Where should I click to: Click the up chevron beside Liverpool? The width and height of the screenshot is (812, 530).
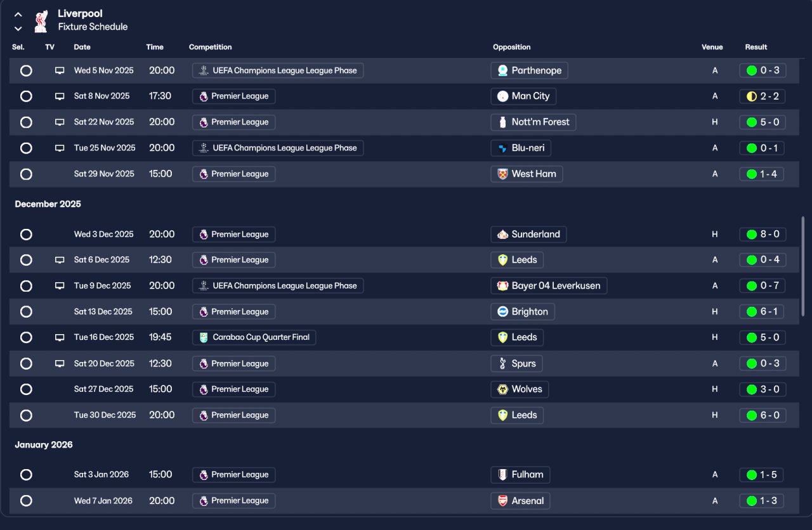18,15
